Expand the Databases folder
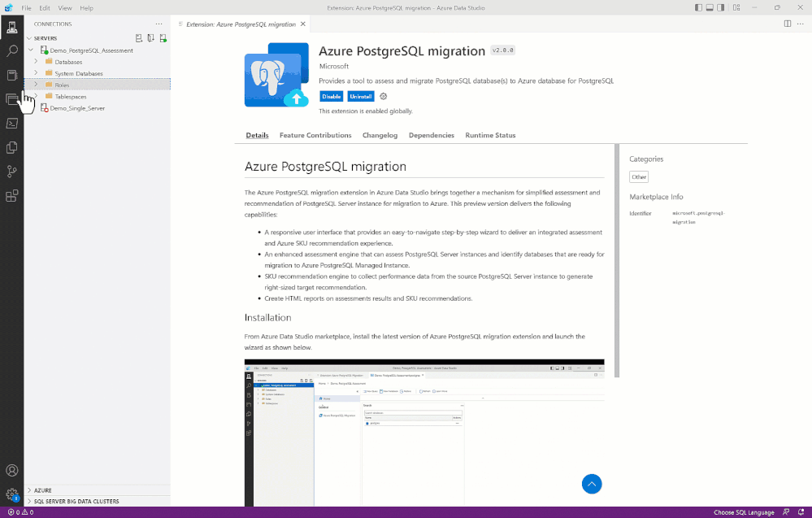Viewport: 812px width, 518px height. coord(36,62)
